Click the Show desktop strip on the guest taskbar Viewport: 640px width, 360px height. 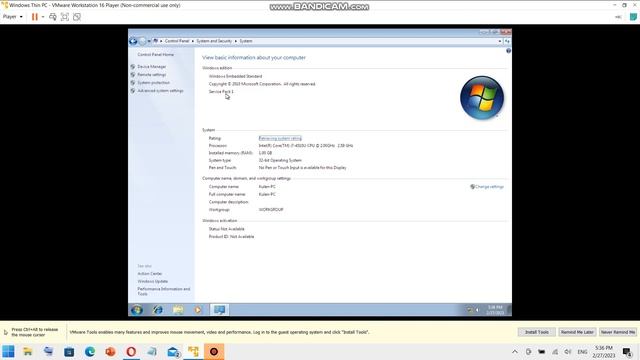click(x=509, y=310)
